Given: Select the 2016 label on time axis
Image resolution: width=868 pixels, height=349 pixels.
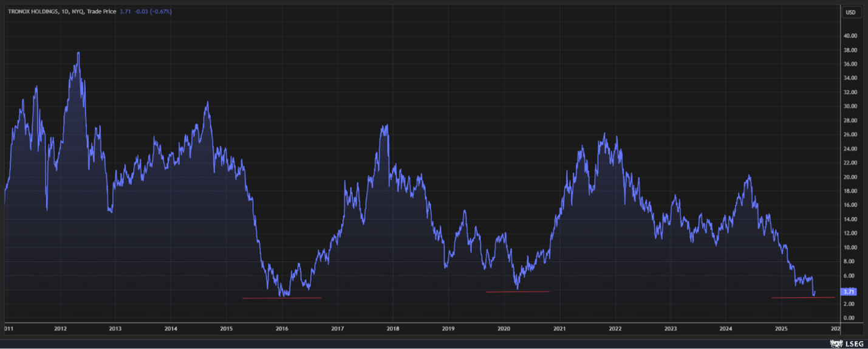Looking at the screenshot, I should click(282, 329).
